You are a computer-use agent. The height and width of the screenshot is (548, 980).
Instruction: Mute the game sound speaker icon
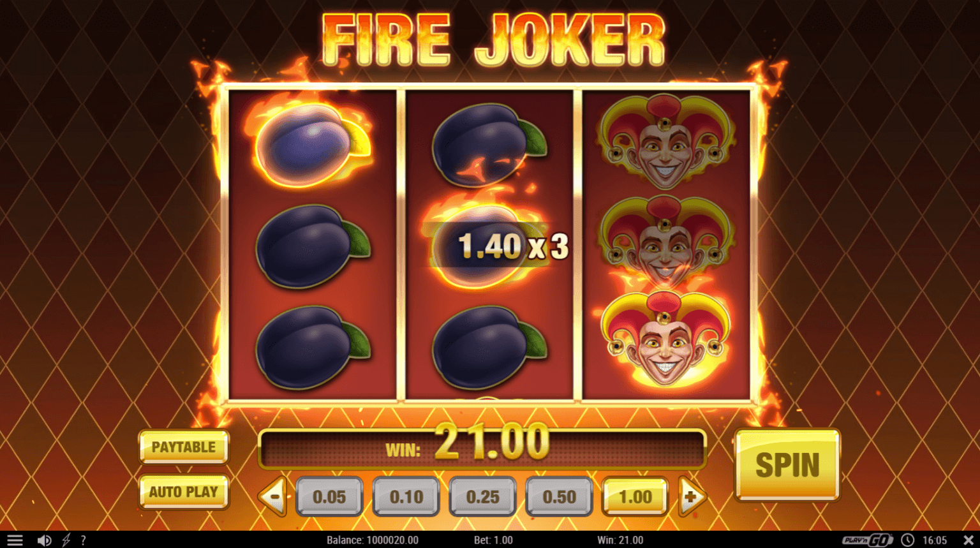[x=44, y=540]
